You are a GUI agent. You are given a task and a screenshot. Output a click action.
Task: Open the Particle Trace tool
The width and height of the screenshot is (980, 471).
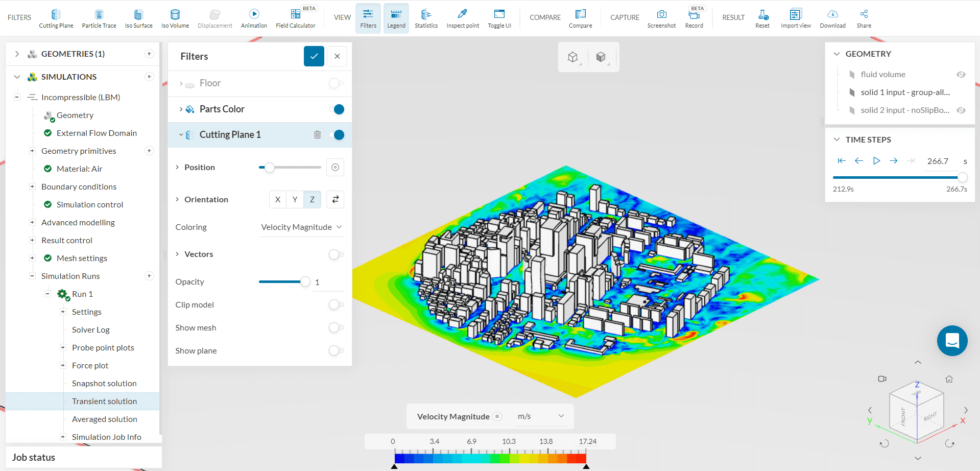pyautogui.click(x=99, y=18)
